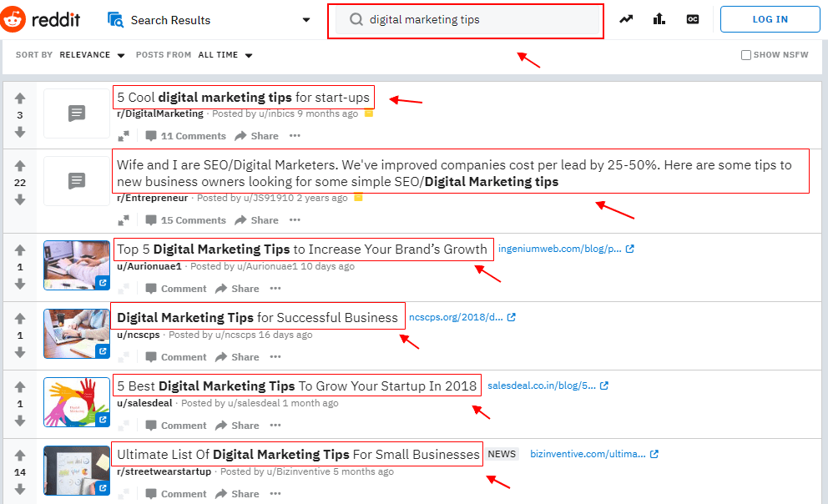Upvote the '5 Best Digital Marketing Tips' post
Image resolution: width=828 pixels, height=504 pixels.
coord(20,387)
